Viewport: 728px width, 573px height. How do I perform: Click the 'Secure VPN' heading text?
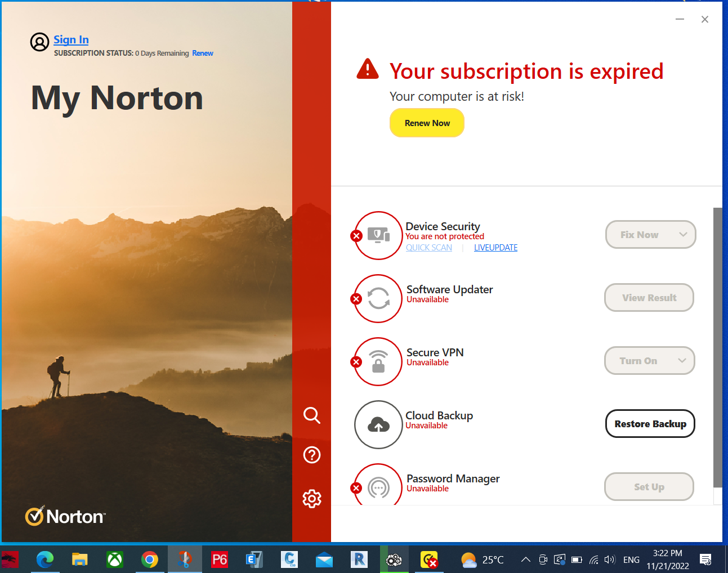(435, 352)
